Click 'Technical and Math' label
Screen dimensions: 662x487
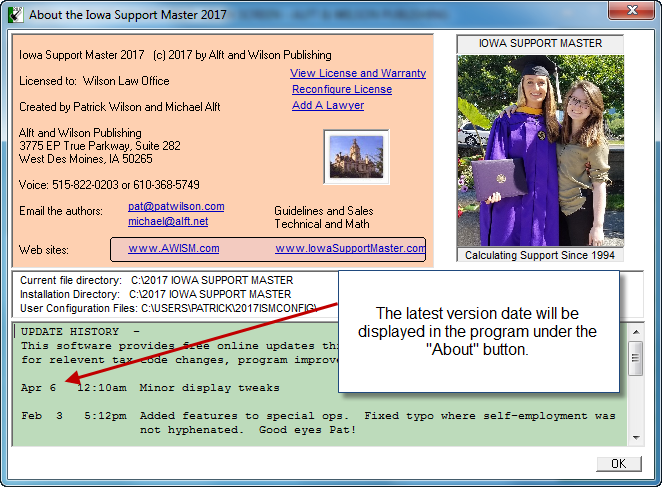tap(322, 224)
